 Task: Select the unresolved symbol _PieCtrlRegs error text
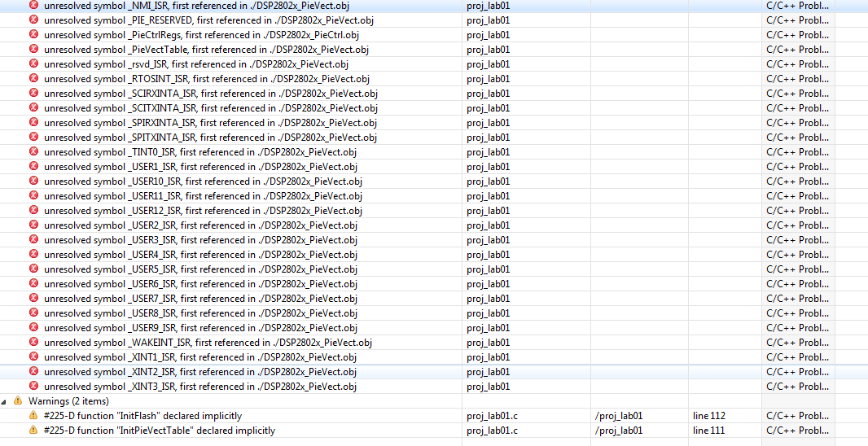(201, 35)
